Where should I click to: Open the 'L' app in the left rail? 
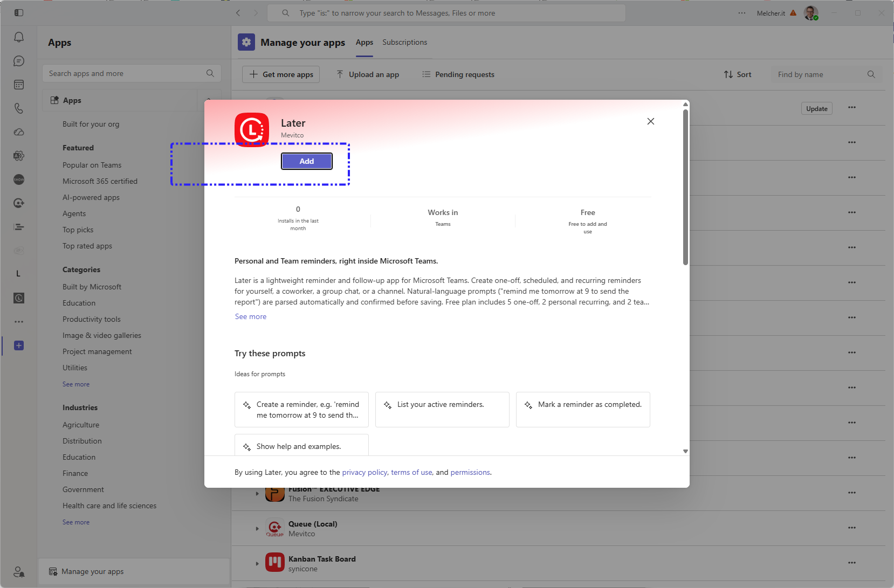(x=19, y=274)
